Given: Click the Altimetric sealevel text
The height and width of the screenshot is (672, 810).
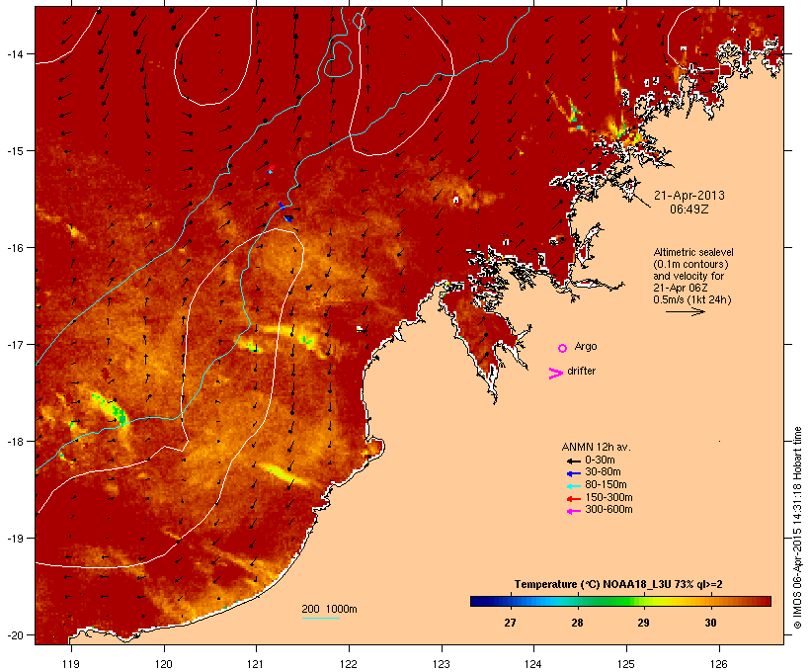Looking at the screenshot, I should 693,252.
